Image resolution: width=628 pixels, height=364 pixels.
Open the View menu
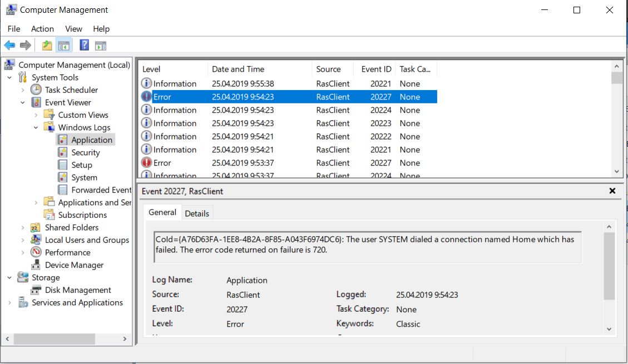[73, 29]
